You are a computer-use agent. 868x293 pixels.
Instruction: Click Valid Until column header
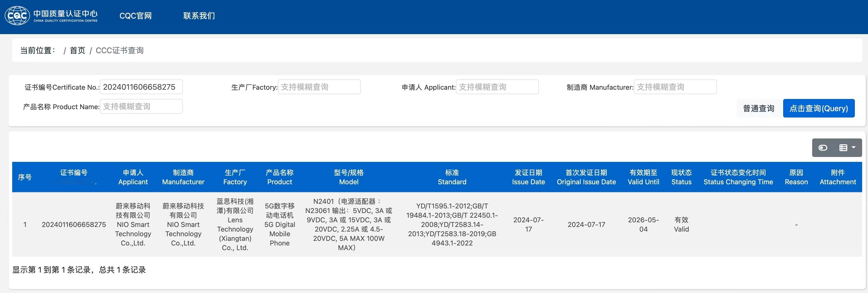643,177
